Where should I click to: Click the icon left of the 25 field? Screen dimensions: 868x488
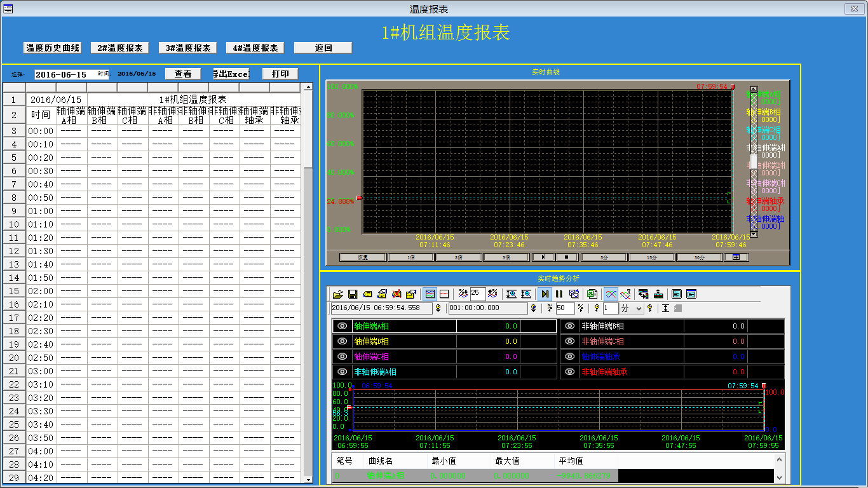[x=463, y=294]
